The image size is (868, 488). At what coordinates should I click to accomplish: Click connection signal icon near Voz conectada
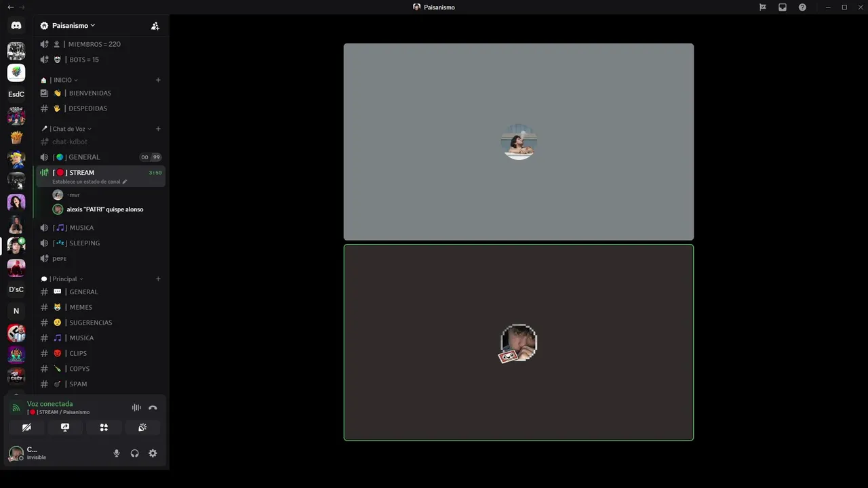tap(16, 408)
